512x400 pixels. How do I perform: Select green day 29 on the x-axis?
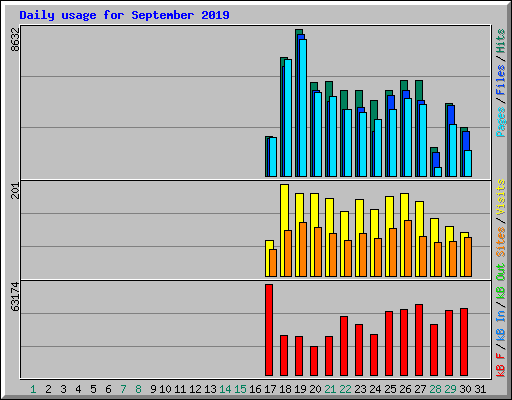[450, 389]
